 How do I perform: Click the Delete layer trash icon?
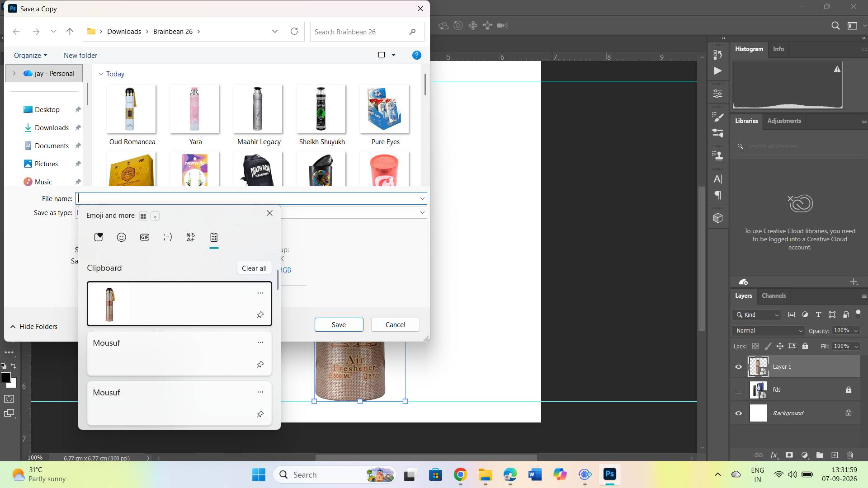tap(850, 455)
